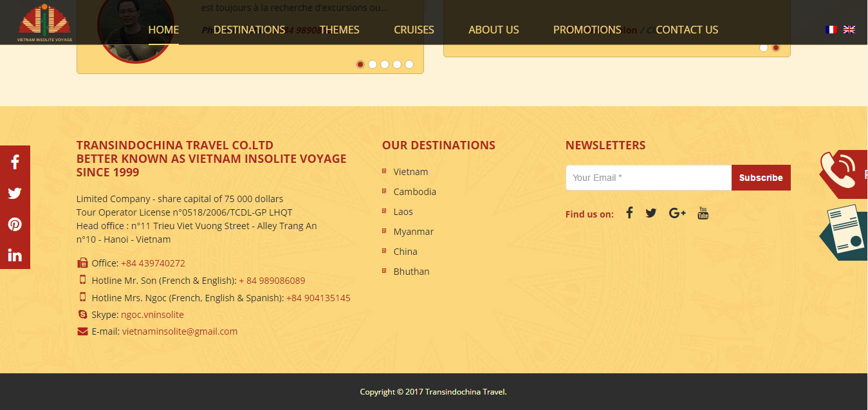868x410 pixels.
Task: Select first testimonial slide dot, left card
Action: (x=360, y=64)
